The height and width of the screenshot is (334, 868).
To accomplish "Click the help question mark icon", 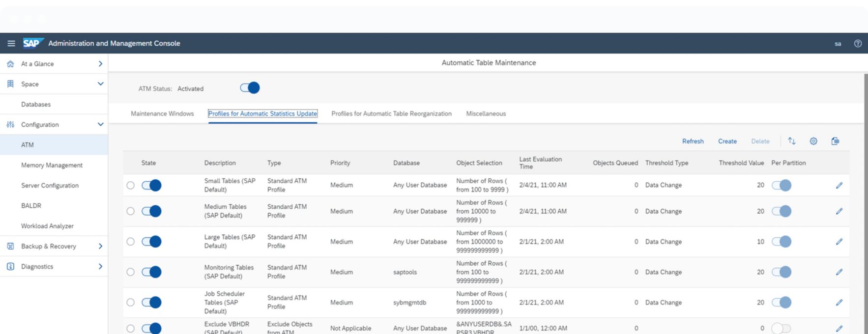I will click(x=858, y=43).
